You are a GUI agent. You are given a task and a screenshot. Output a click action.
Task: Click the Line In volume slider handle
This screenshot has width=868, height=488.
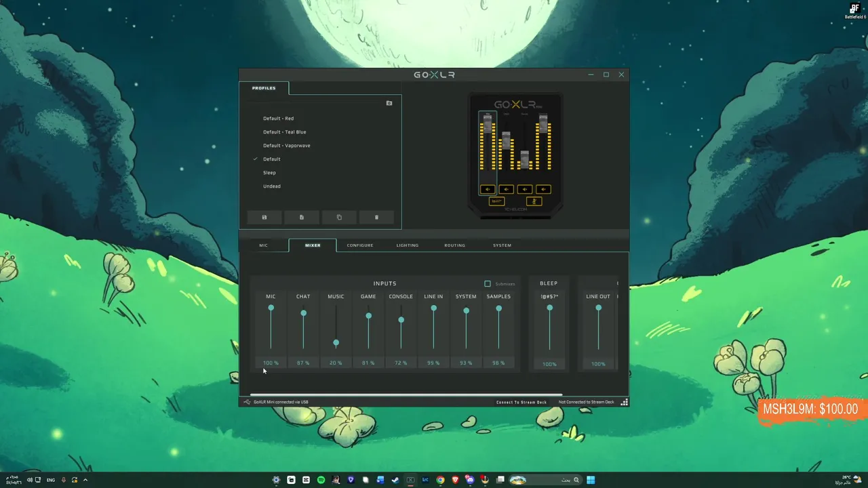433,308
